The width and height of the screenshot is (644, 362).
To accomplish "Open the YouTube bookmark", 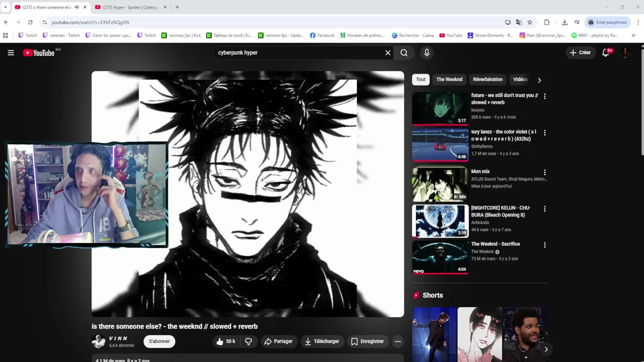I will point(451,35).
